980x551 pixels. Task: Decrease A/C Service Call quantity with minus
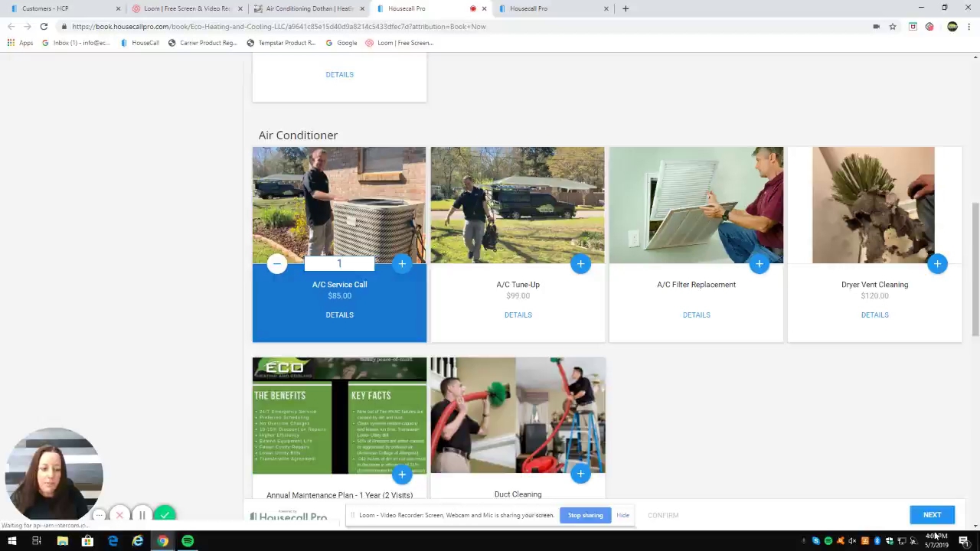click(277, 264)
